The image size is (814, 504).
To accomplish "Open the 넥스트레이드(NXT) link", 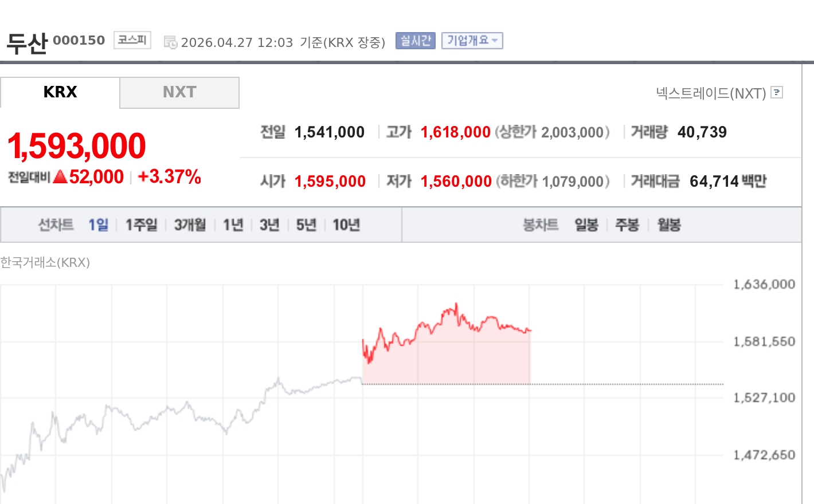I will pyautogui.click(x=711, y=93).
